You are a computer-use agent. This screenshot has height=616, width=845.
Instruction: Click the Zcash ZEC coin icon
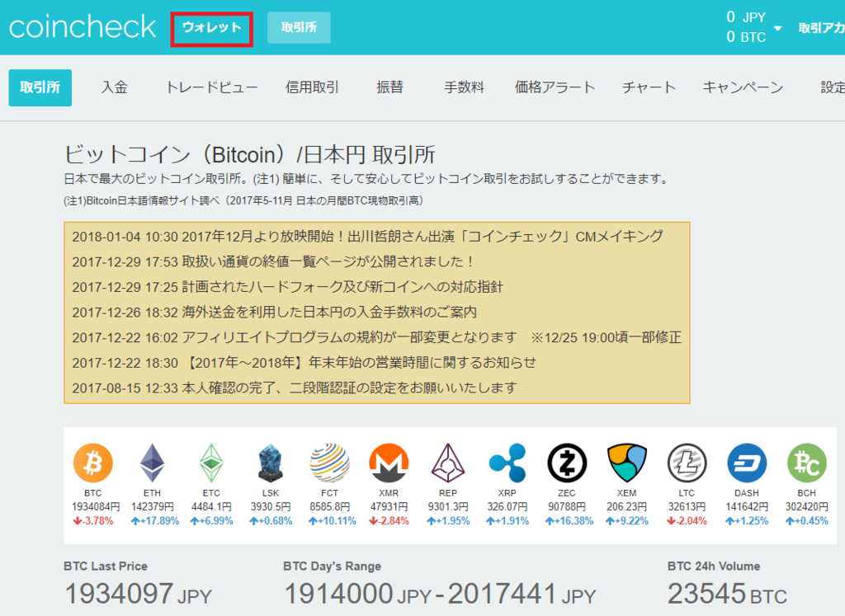pos(567,463)
